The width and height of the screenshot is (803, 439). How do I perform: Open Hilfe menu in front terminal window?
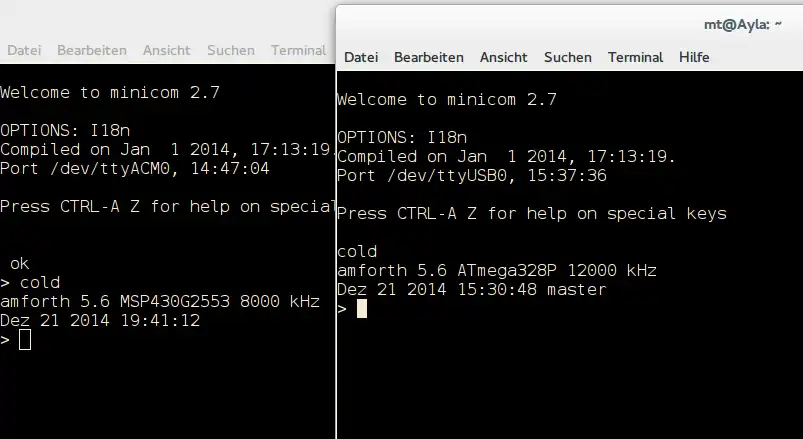pyautogui.click(x=694, y=57)
